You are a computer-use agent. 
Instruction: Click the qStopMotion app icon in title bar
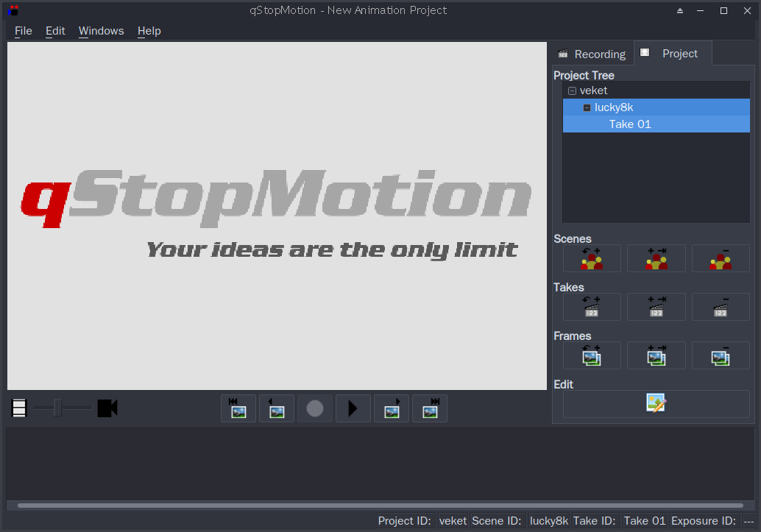[x=13, y=10]
